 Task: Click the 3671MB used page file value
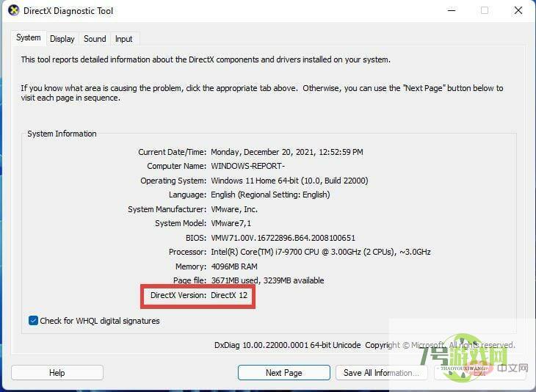tap(267, 280)
